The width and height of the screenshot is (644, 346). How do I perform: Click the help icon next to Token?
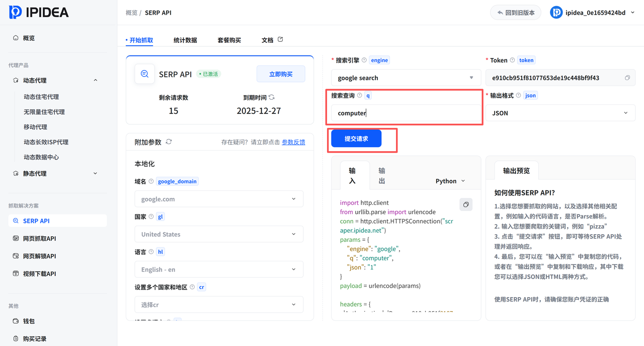point(512,60)
